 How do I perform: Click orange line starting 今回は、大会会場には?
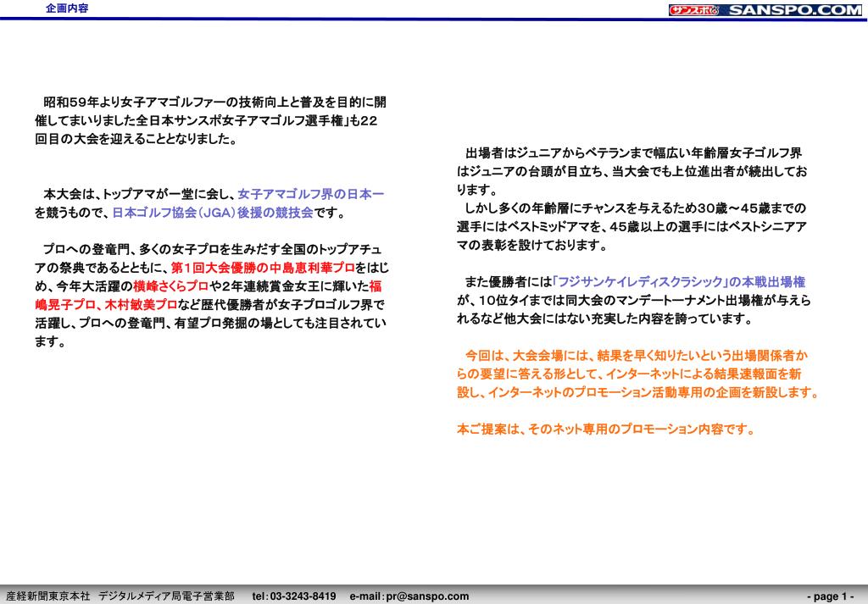(x=636, y=356)
